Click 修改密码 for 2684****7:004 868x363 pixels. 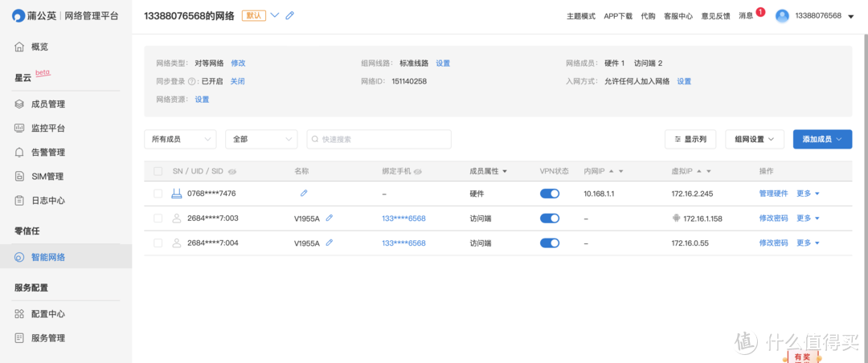773,243
